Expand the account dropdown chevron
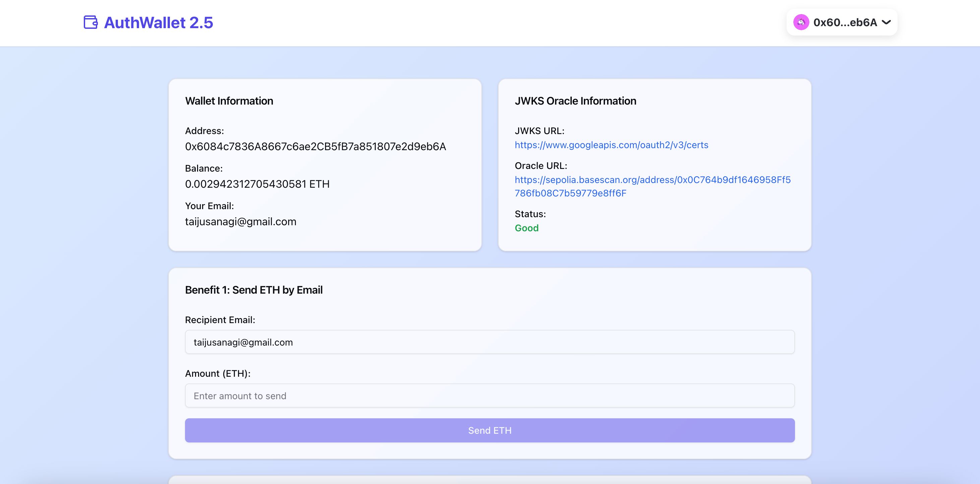Screen dimensions: 980x484 (886, 22)
